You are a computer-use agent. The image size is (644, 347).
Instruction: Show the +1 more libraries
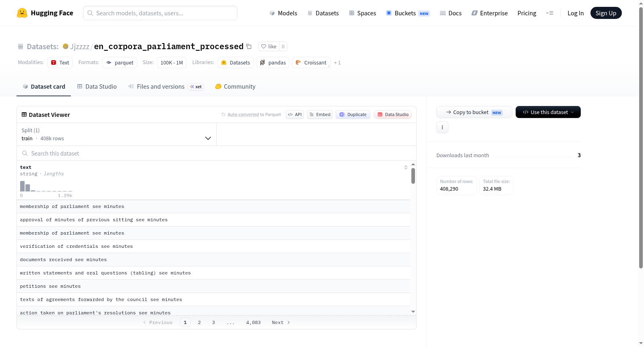point(337,62)
